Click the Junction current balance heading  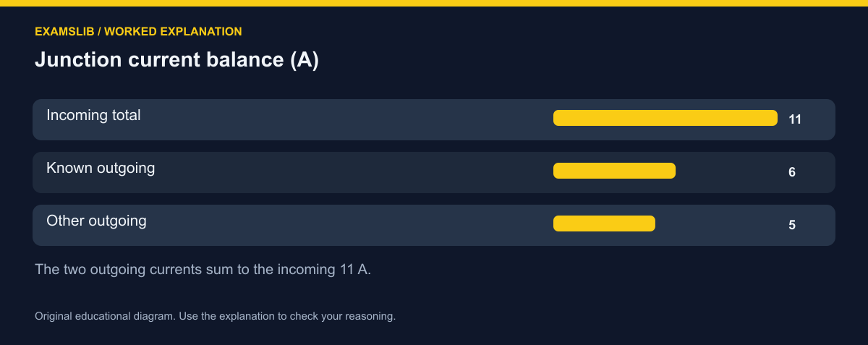[x=176, y=60]
